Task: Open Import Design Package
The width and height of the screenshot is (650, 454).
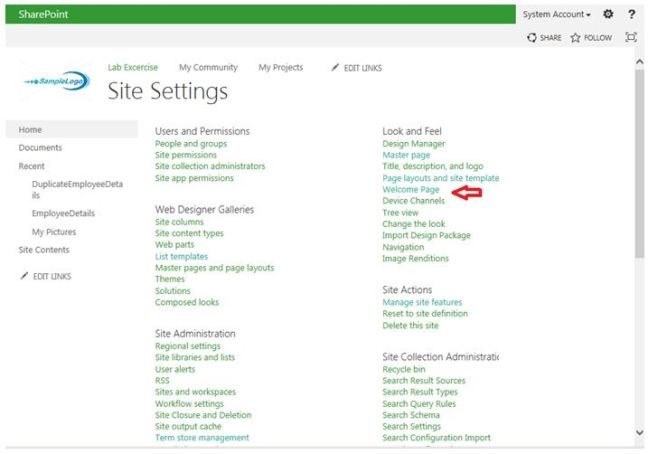Action: (427, 235)
